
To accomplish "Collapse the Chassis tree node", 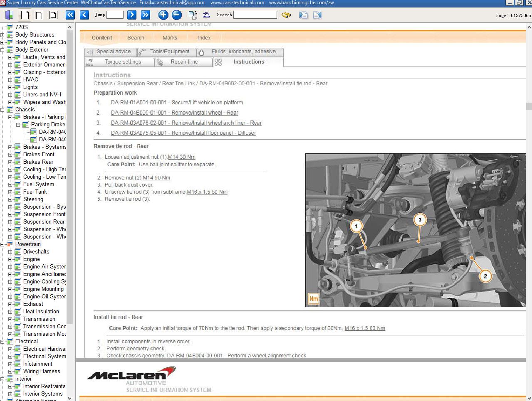I will pyautogui.click(x=2, y=109).
